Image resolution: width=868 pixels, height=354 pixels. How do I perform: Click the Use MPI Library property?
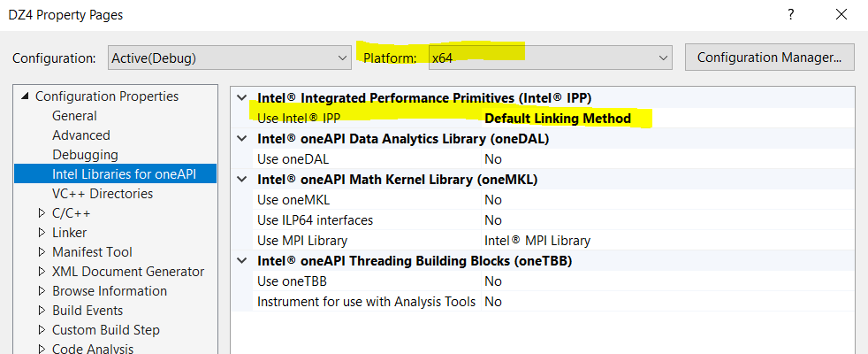pos(302,241)
